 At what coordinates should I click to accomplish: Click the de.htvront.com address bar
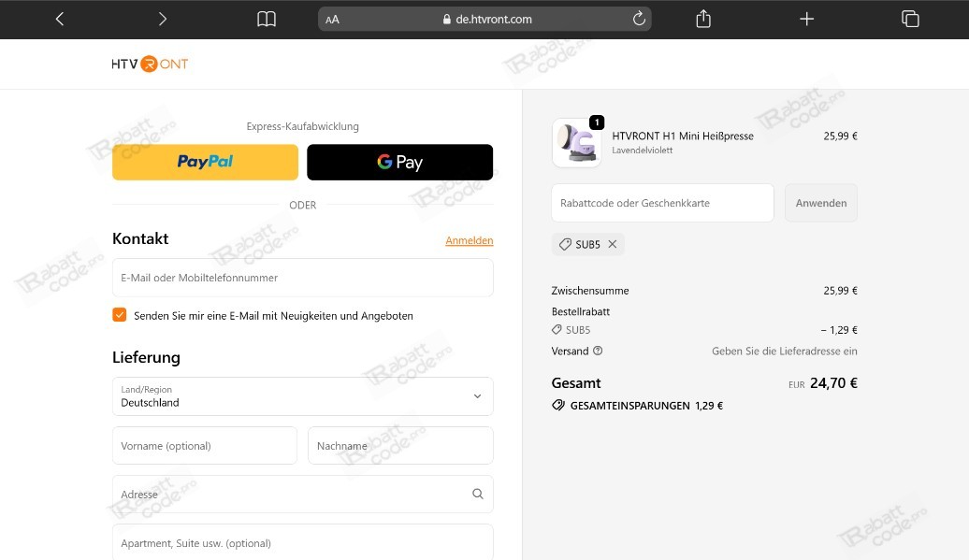(x=484, y=19)
